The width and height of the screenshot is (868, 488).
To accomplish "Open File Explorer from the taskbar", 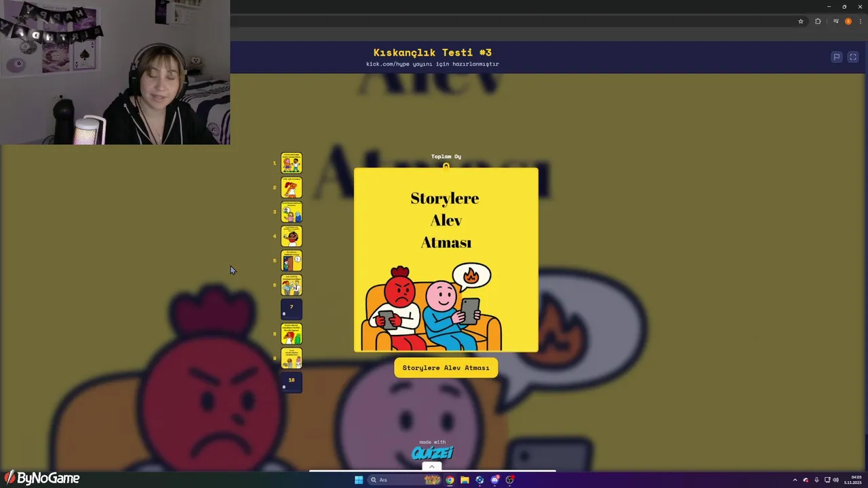I will click(x=465, y=480).
